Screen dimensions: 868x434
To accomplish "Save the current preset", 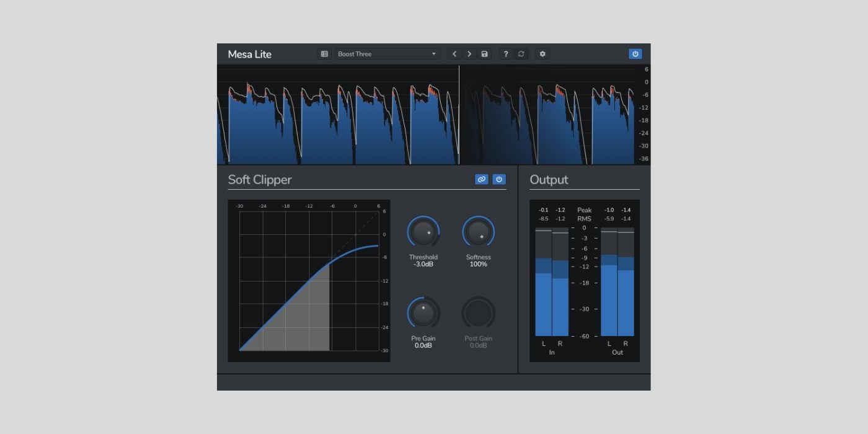I will click(x=484, y=54).
